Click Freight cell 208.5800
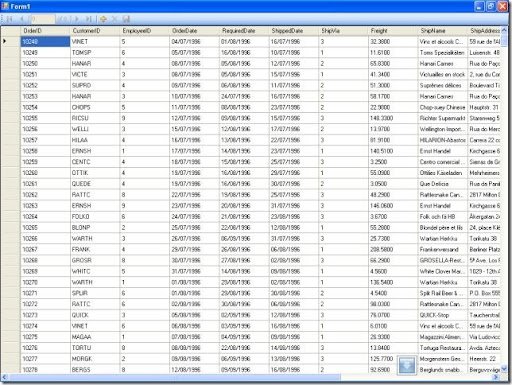512x385 pixels. point(393,249)
